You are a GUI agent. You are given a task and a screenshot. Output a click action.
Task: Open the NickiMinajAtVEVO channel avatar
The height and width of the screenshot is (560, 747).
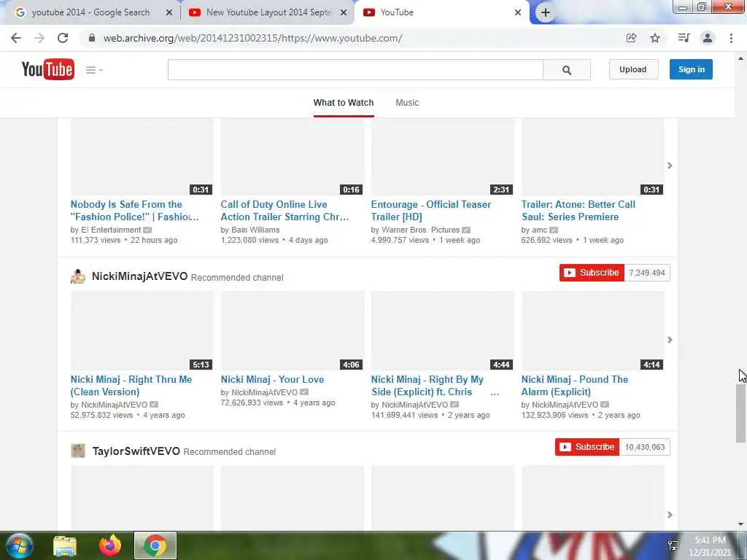(78, 276)
